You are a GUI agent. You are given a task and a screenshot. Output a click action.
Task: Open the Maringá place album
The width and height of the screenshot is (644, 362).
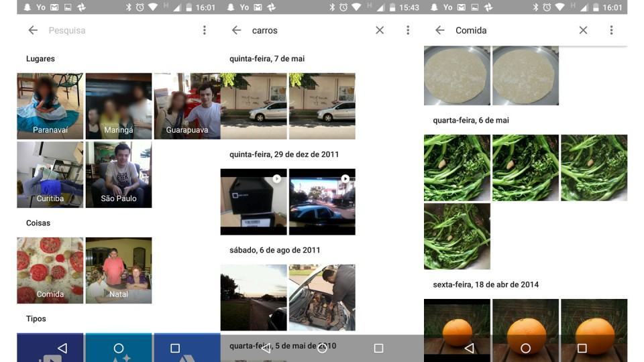(x=119, y=106)
